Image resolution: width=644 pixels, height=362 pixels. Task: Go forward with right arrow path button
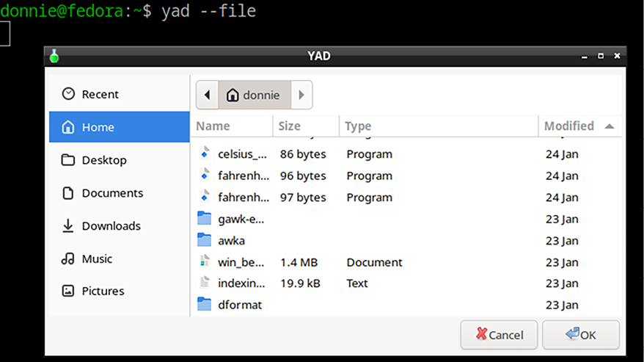coord(301,95)
